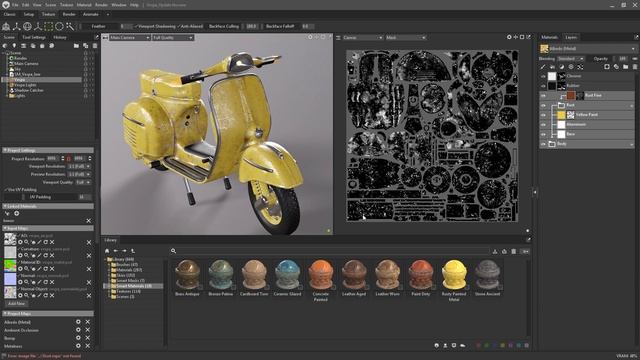Image resolution: width=640 pixels, height=360 pixels.
Task: Hide the Rust Fine layer
Action: pyautogui.click(x=543, y=96)
